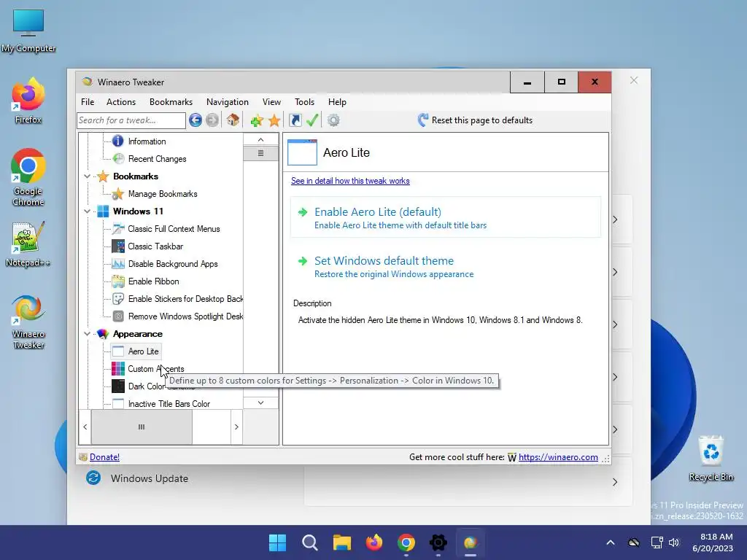Click the Dark Color Scheme icon
The width and height of the screenshot is (747, 560).
coord(118,386)
